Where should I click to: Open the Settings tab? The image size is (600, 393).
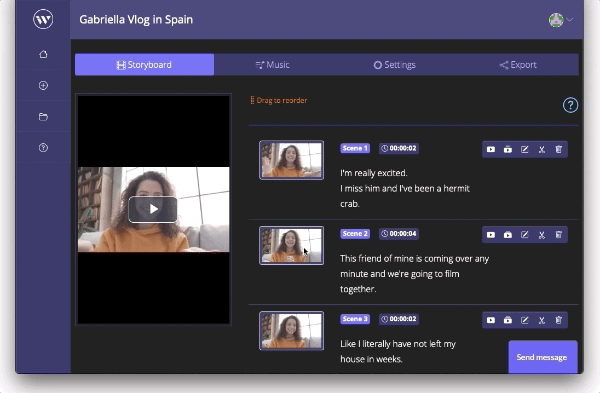(395, 65)
